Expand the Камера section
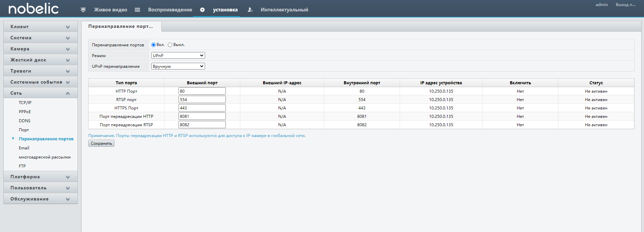 point(41,49)
